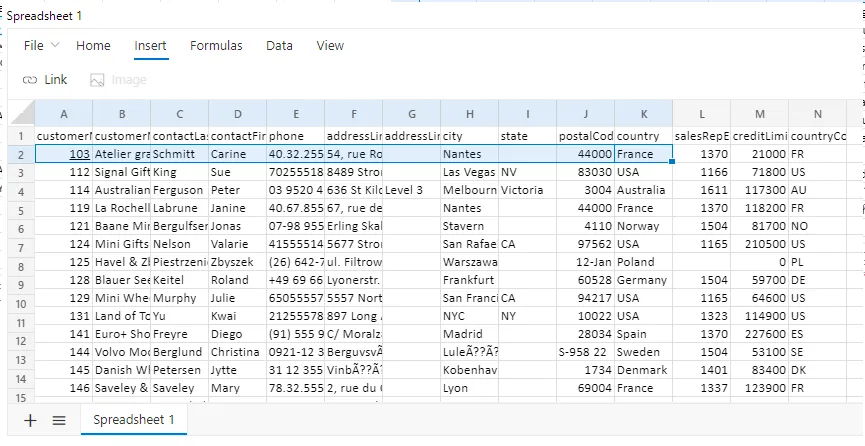Click the selection fill handle at K2
Image resolution: width=865 pixels, height=446 pixels.
click(672, 162)
